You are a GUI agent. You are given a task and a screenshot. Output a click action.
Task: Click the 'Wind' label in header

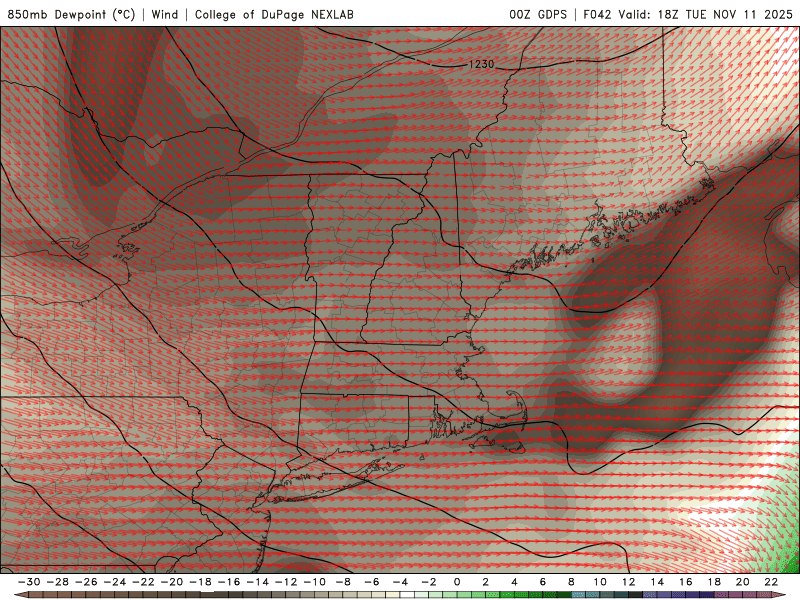(x=165, y=14)
